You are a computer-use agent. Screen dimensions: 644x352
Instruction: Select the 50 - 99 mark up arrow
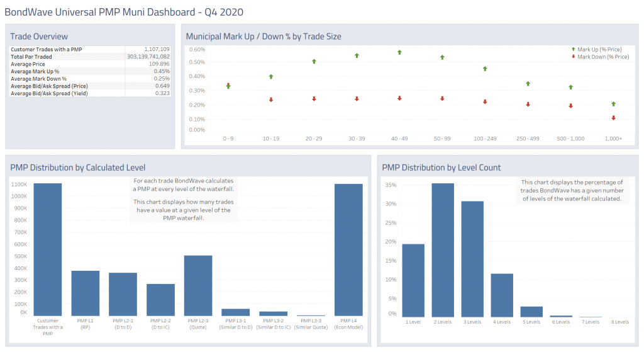[442, 57]
